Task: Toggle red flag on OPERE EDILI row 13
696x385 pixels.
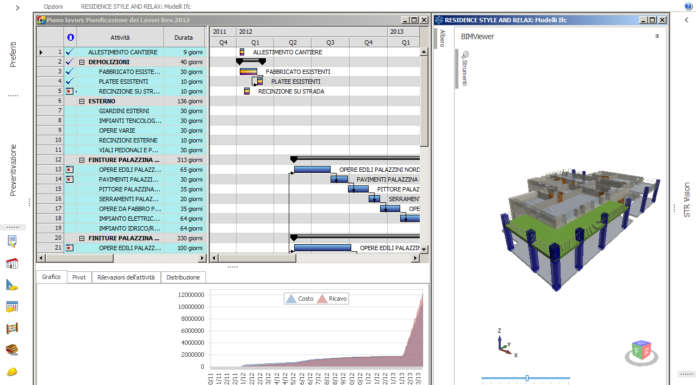Action: pyautogui.click(x=69, y=170)
